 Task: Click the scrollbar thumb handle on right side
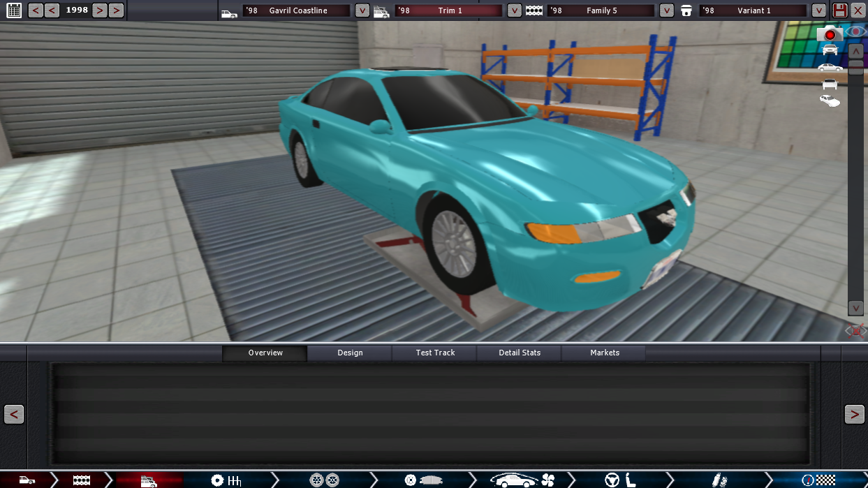click(x=856, y=67)
